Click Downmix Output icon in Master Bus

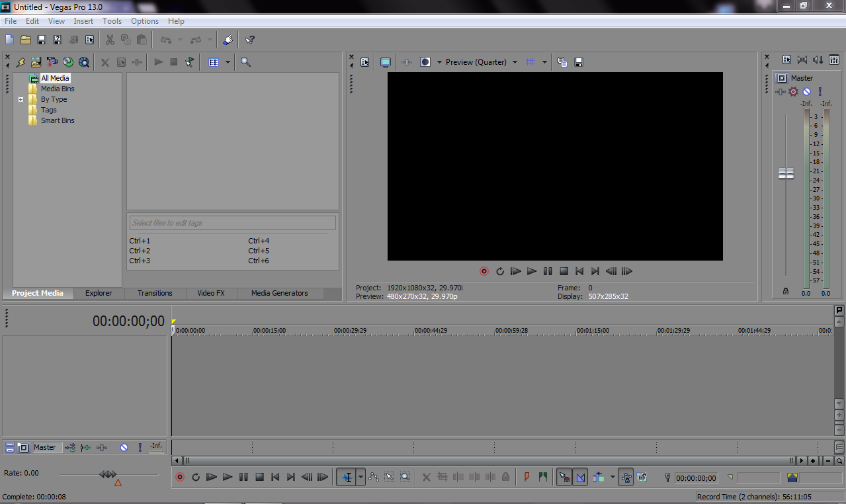coord(802,60)
